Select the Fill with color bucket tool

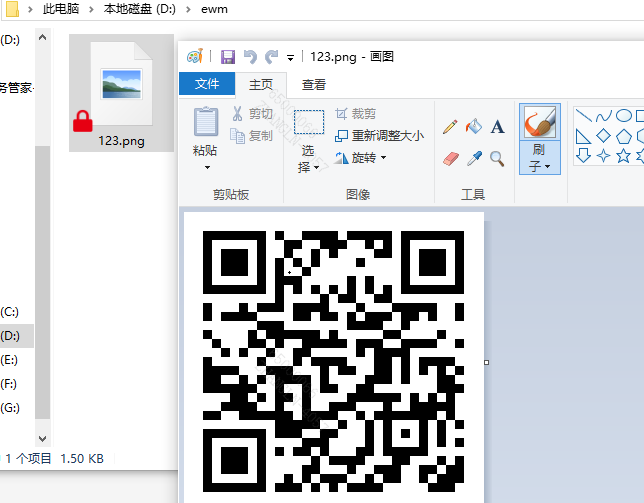click(x=474, y=126)
